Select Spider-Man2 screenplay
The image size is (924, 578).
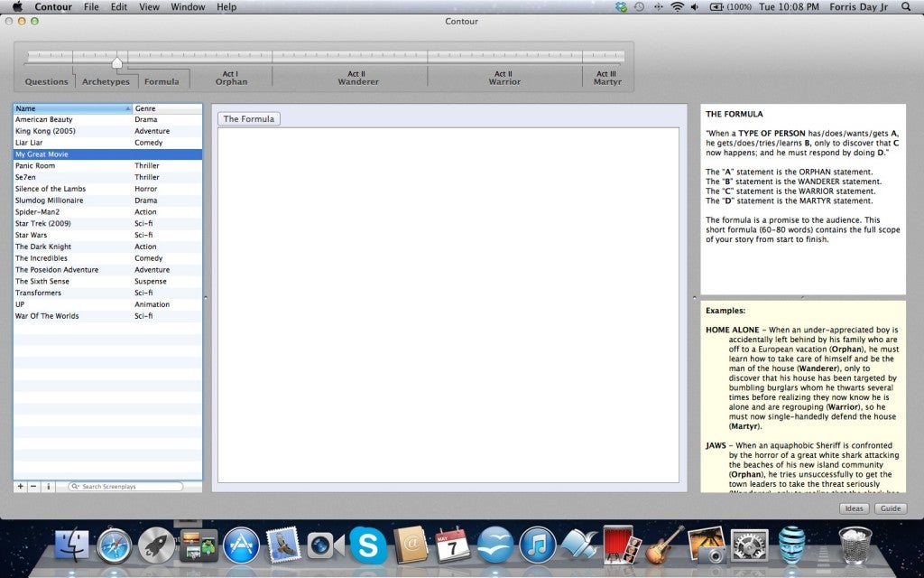click(x=108, y=211)
